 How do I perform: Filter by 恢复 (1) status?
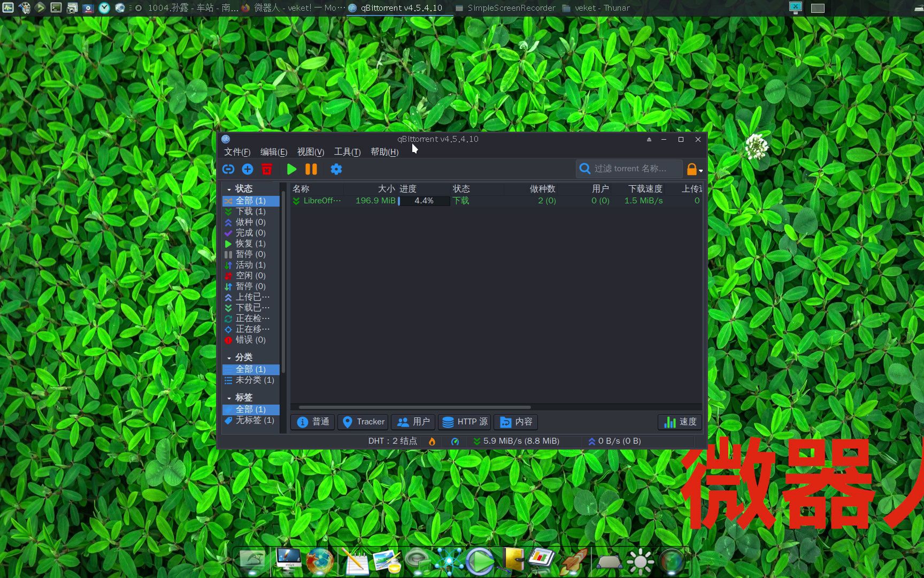click(x=251, y=244)
